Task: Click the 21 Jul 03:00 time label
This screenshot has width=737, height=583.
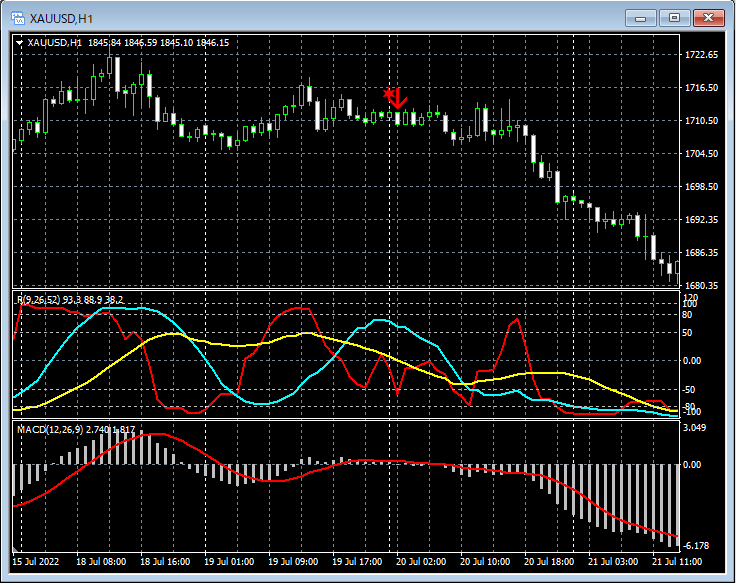Action: [613, 562]
